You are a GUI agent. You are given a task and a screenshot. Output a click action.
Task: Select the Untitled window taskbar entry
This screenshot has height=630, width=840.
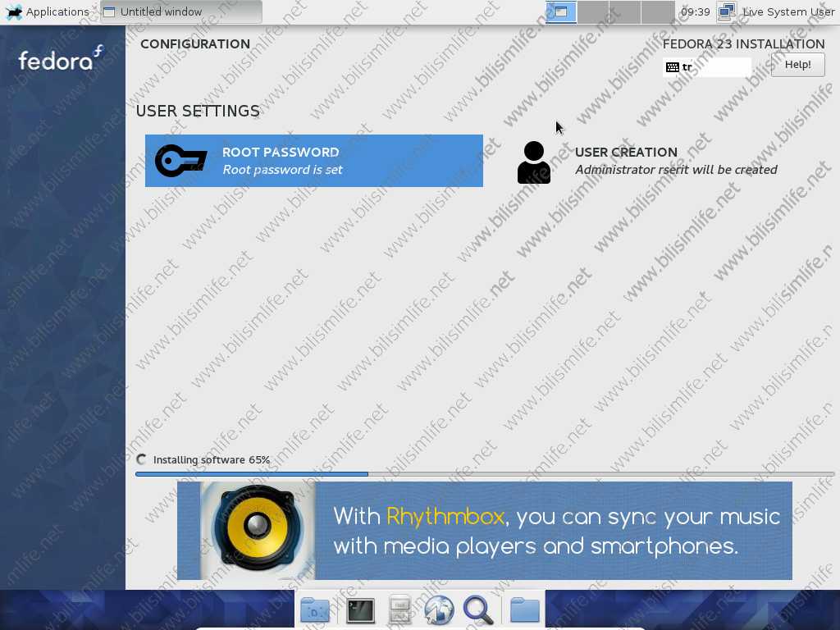click(x=181, y=11)
